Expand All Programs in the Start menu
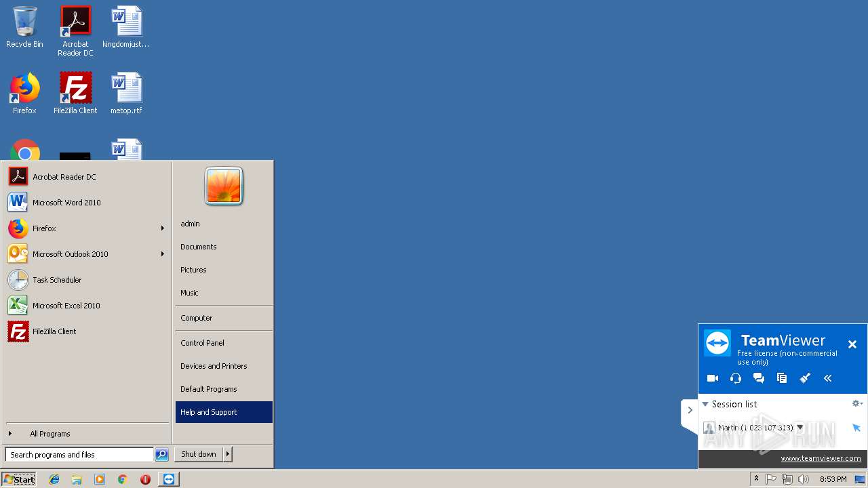Viewport: 868px width, 488px height. click(87, 434)
